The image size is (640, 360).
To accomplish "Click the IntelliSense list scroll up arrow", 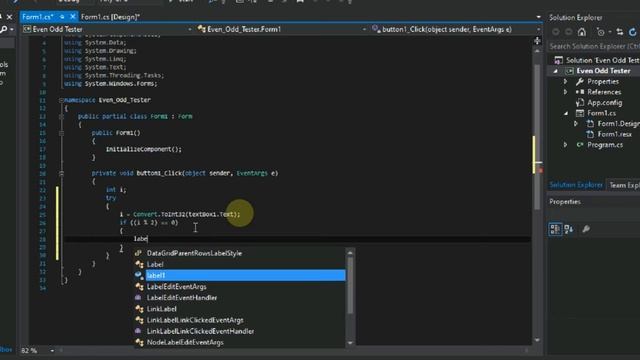I will coord(350,253).
